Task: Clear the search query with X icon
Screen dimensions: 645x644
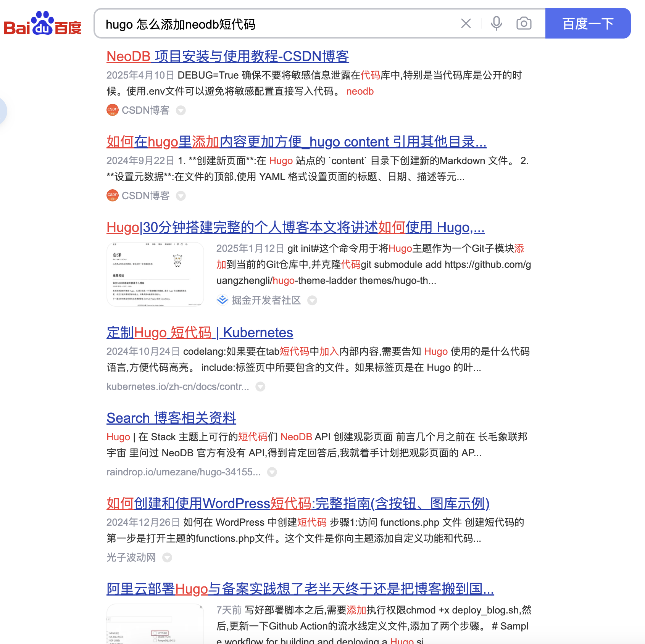Action: [x=466, y=24]
